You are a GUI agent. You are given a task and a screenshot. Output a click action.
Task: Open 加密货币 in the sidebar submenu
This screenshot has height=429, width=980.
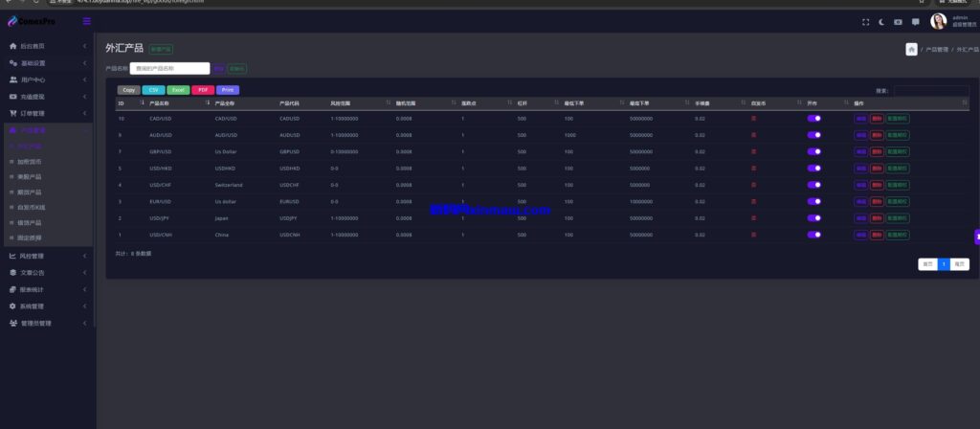pyautogui.click(x=30, y=162)
